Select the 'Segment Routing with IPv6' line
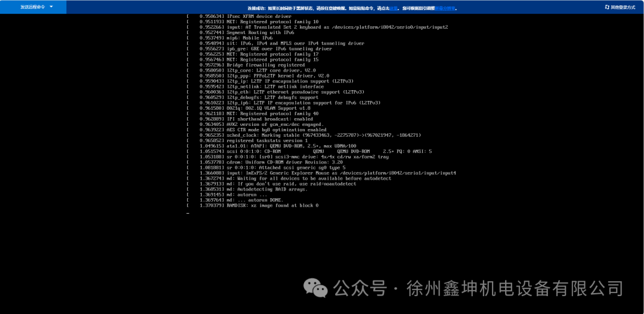Viewport: 644px width, 314px height. (240, 32)
